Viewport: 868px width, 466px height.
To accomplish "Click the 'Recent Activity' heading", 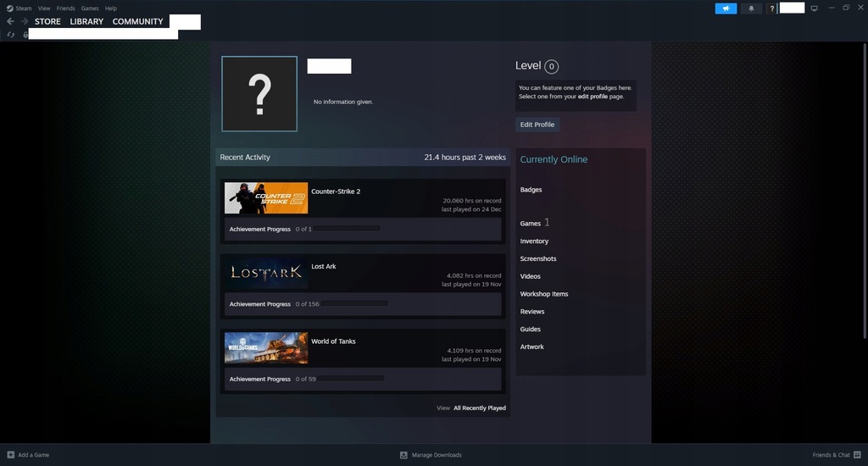I will point(245,158).
